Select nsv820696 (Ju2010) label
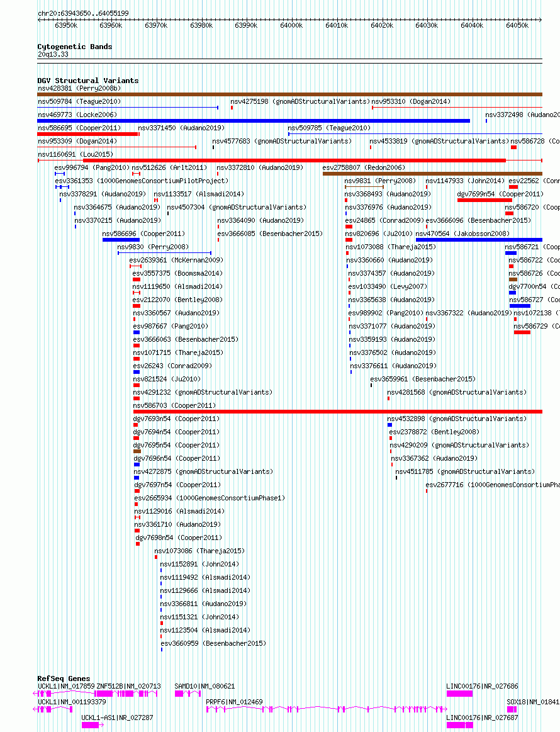Viewport: 560px width, 732px height. 379,234
